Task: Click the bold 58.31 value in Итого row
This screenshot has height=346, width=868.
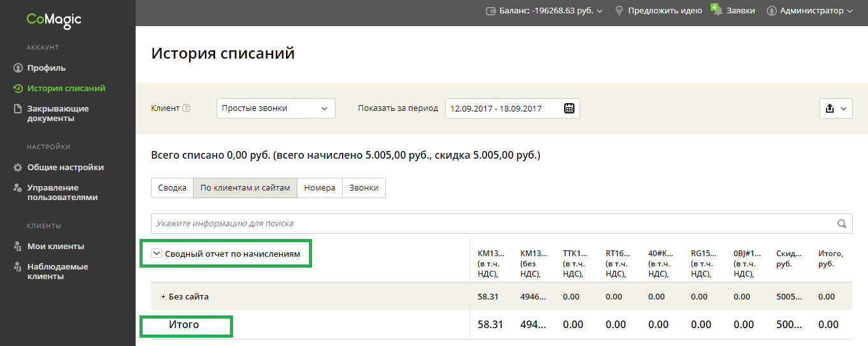Action: pos(490,325)
